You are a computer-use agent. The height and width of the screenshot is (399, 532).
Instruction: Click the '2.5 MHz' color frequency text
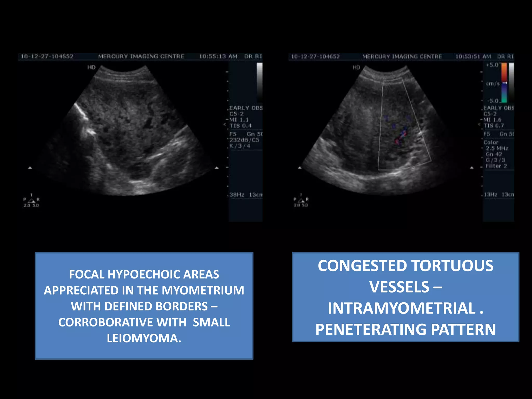tap(497, 148)
